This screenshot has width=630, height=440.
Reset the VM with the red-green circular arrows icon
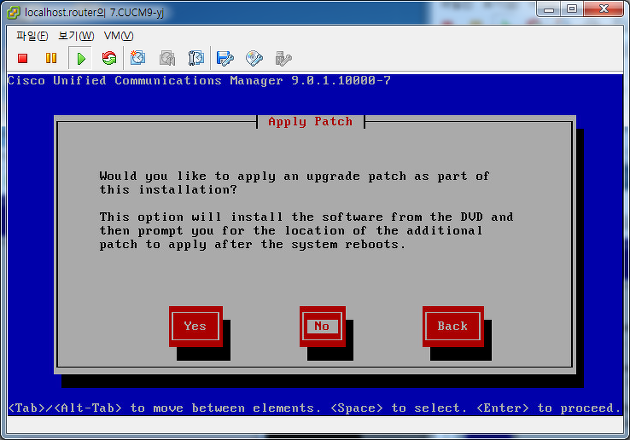(x=109, y=58)
